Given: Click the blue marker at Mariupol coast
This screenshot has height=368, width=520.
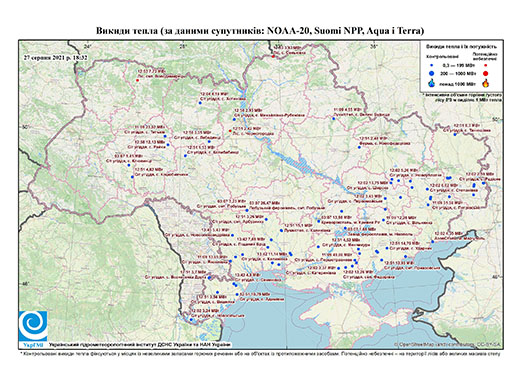Looking at the screenshot, I should pos(432,241).
